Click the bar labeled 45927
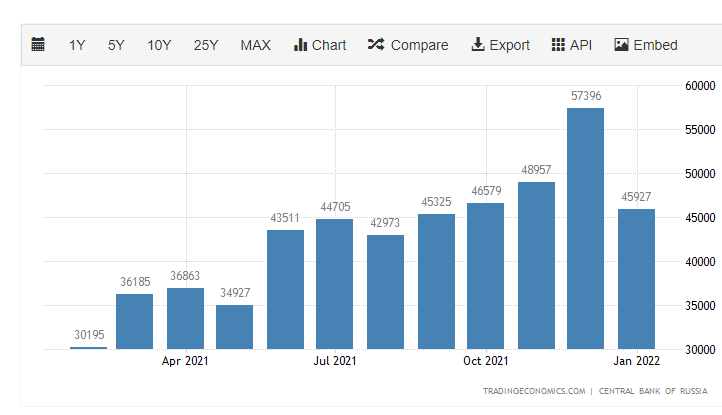Image resolution: width=722 pixels, height=415 pixels. [635, 280]
